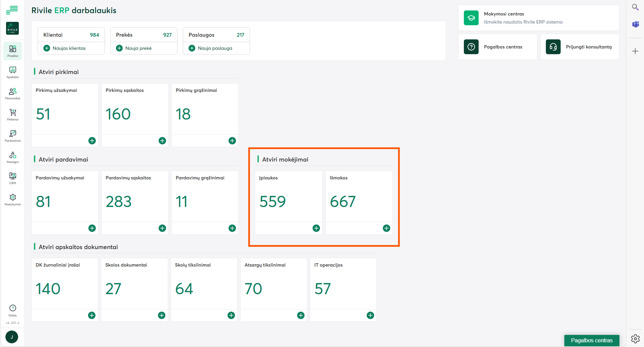This screenshot has width=644, height=347.
Task: Click Naujas klientas button
Action: [x=65, y=48]
